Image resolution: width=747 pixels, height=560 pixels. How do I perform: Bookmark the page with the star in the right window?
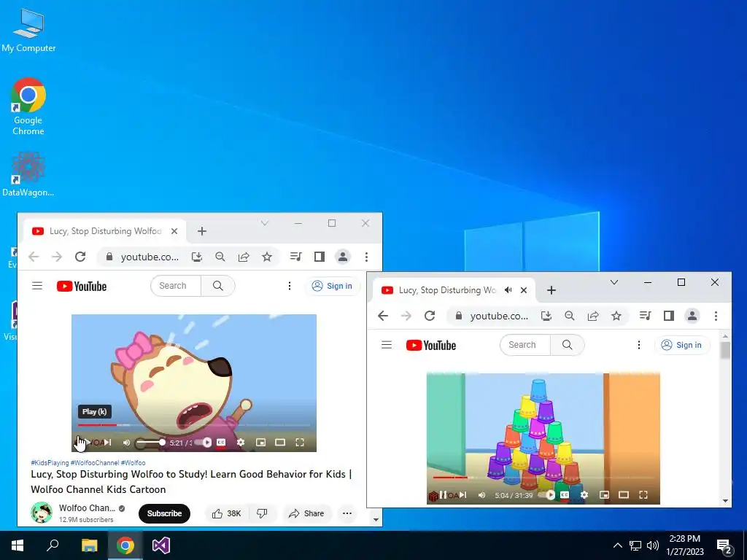point(616,316)
